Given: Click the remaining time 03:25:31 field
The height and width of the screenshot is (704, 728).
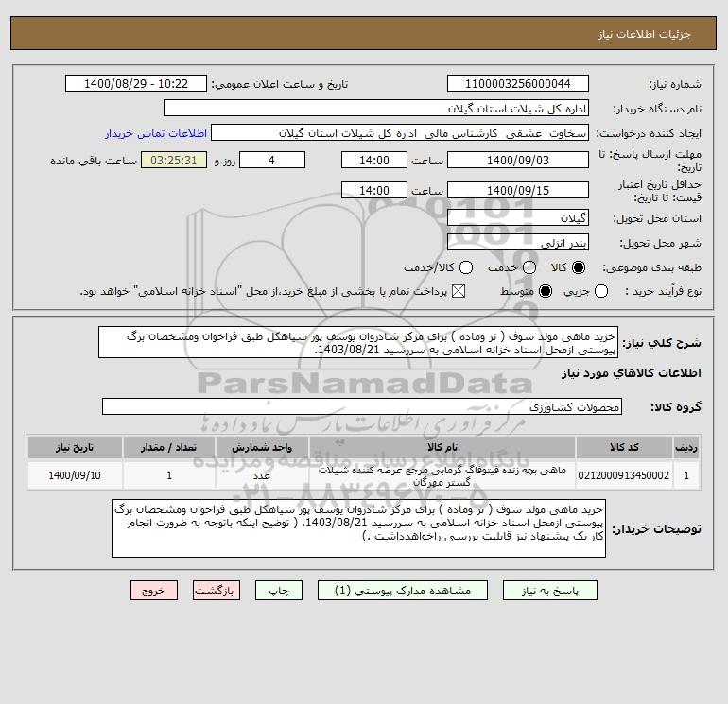Looking at the screenshot, I should 174,160.
